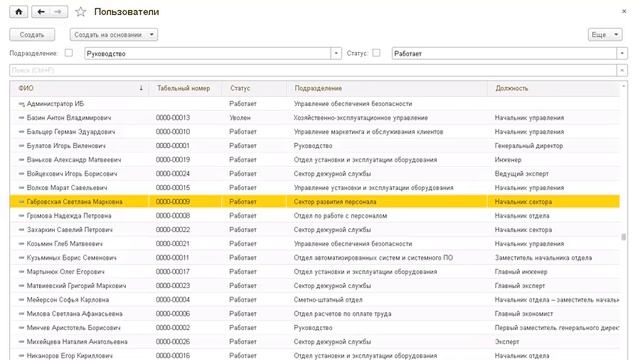This screenshot has height=360, width=640.
Task: Click Сметно-штатный отдел cell
Action: [328, 300]
